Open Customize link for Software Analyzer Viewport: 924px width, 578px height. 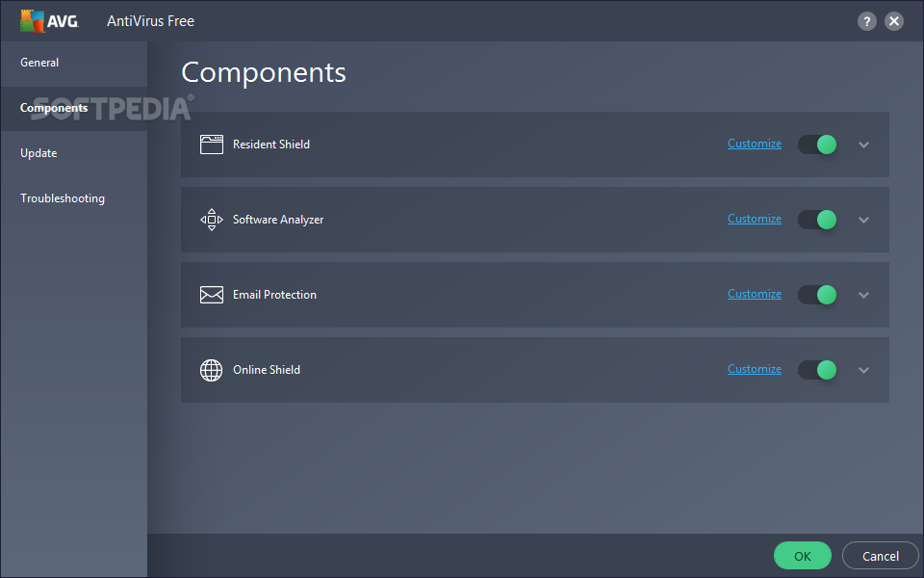point(755,219)
